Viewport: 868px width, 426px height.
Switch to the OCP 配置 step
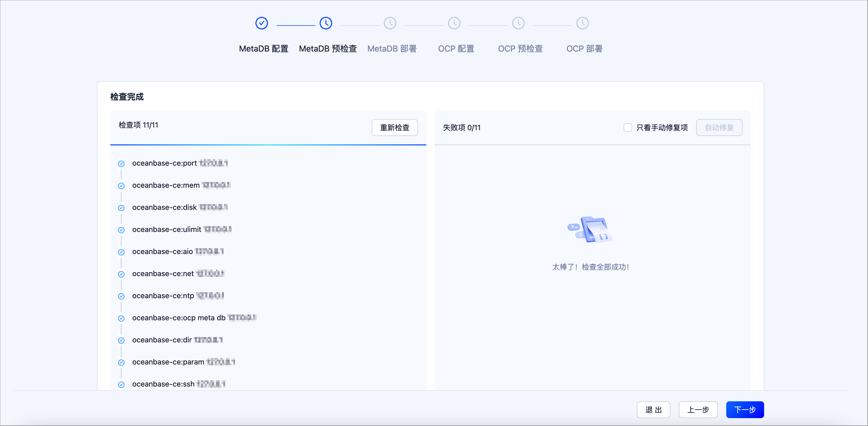(456, 48)
